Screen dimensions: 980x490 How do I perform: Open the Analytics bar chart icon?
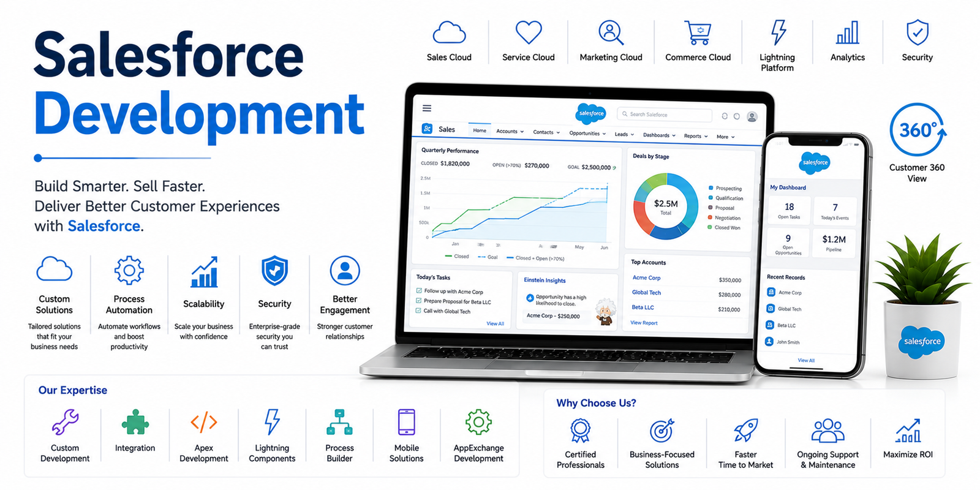[x=848, y=32]
